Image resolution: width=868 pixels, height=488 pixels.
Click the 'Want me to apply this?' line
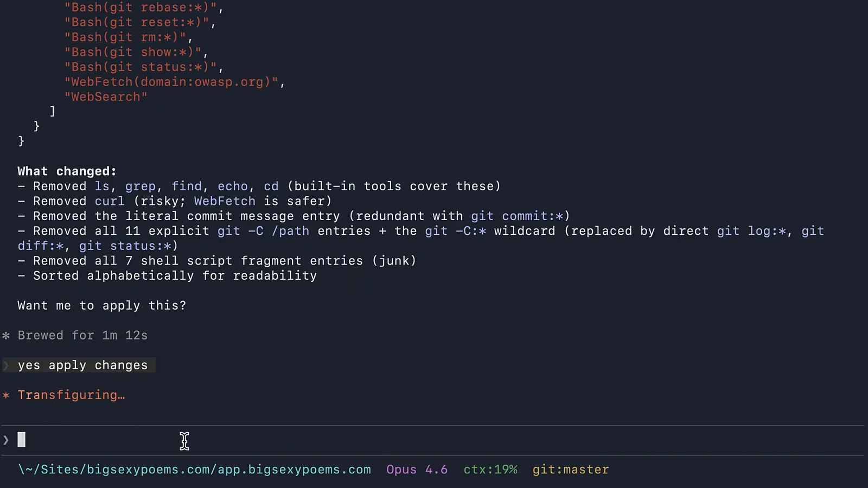point(101,306)
